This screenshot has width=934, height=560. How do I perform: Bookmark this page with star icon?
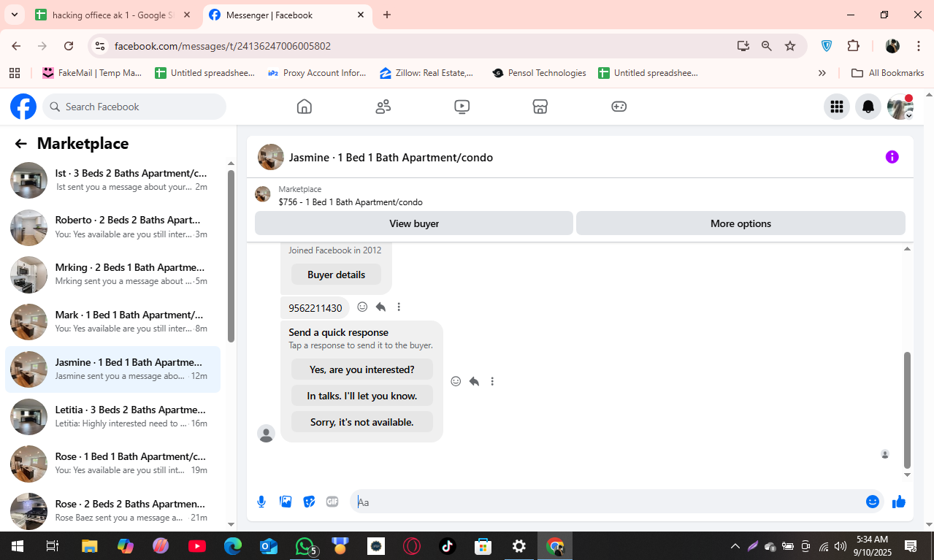pyautogui.click(x=790, y=46)
